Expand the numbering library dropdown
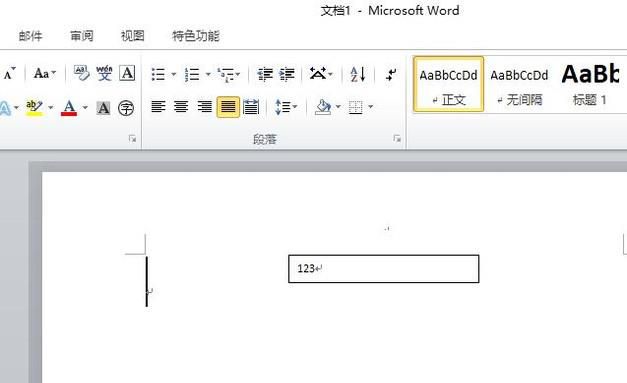627x383 pixels. (208, 74)
